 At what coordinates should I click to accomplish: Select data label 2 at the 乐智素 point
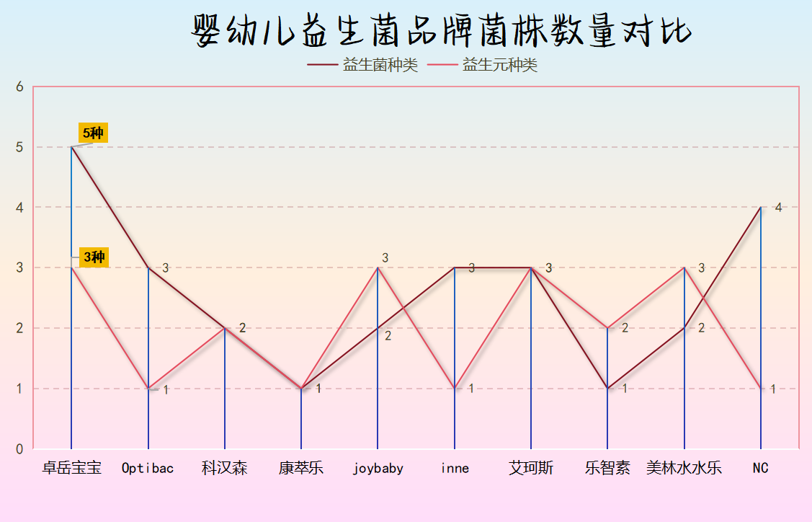point(625,328)
